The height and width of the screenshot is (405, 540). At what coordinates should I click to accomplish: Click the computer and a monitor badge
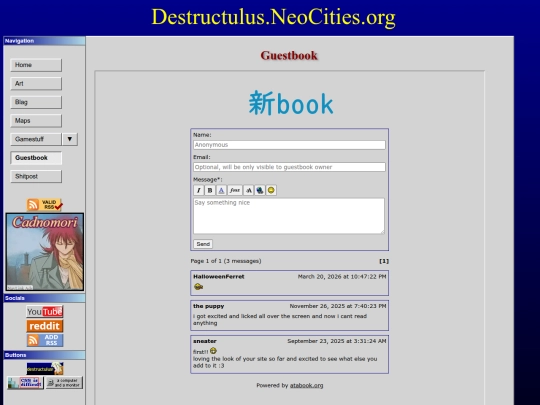[64, 383]
